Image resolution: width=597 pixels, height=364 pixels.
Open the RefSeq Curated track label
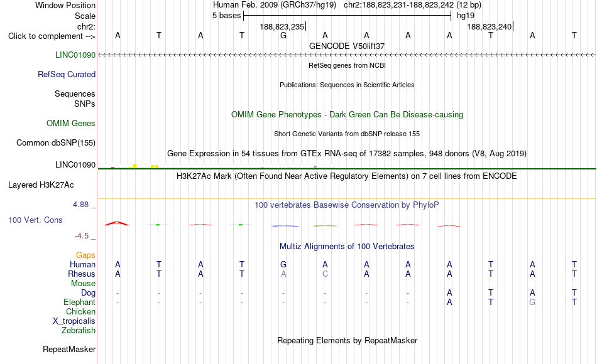point(67,74)
